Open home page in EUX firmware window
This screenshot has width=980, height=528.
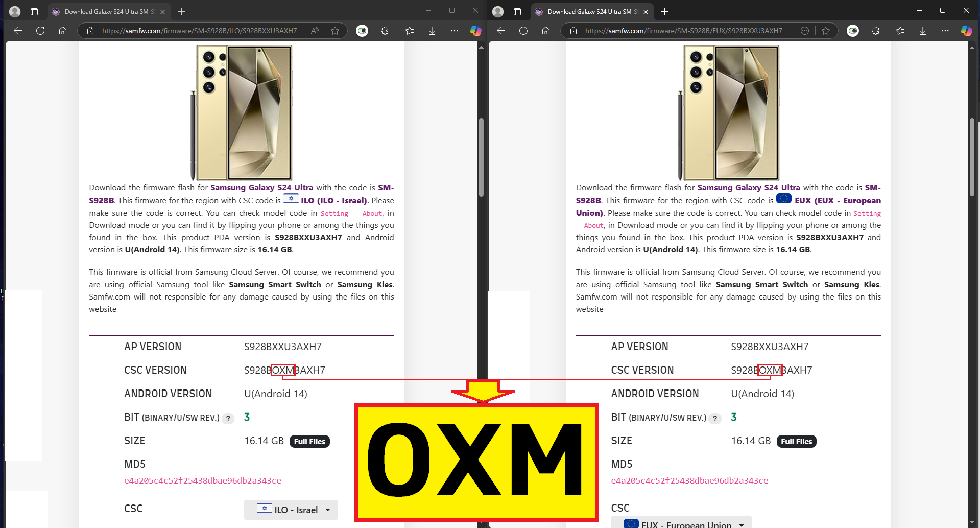(546, 31)
